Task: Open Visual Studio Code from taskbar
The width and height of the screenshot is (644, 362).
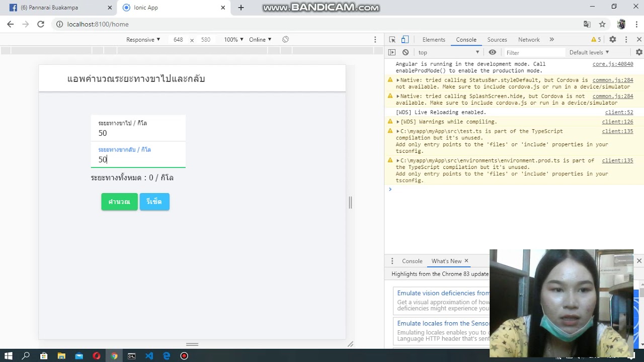Action: (x=149, y=356)
